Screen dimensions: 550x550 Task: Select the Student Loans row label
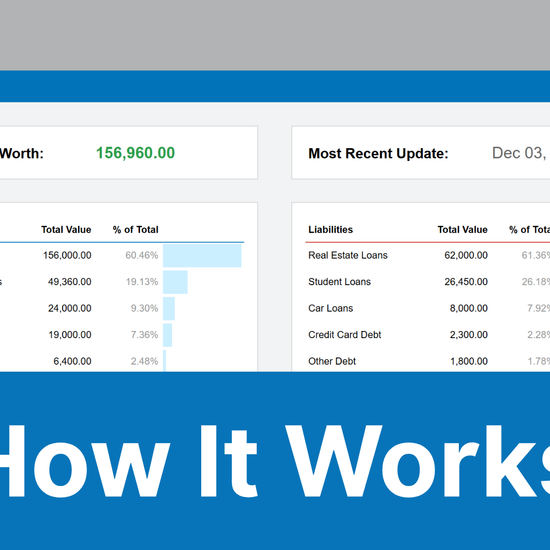click(339, 282)
